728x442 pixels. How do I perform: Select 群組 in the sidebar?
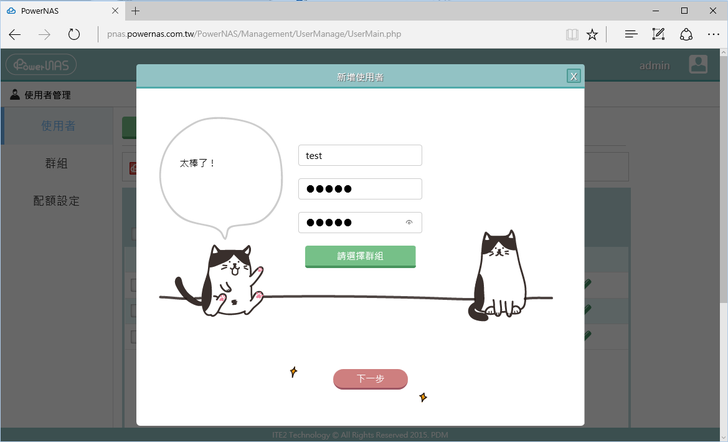click(x=56, y=163)
